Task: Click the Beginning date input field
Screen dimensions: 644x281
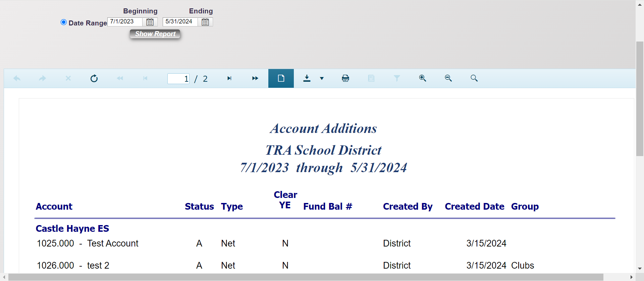Action: click(125, 22)
